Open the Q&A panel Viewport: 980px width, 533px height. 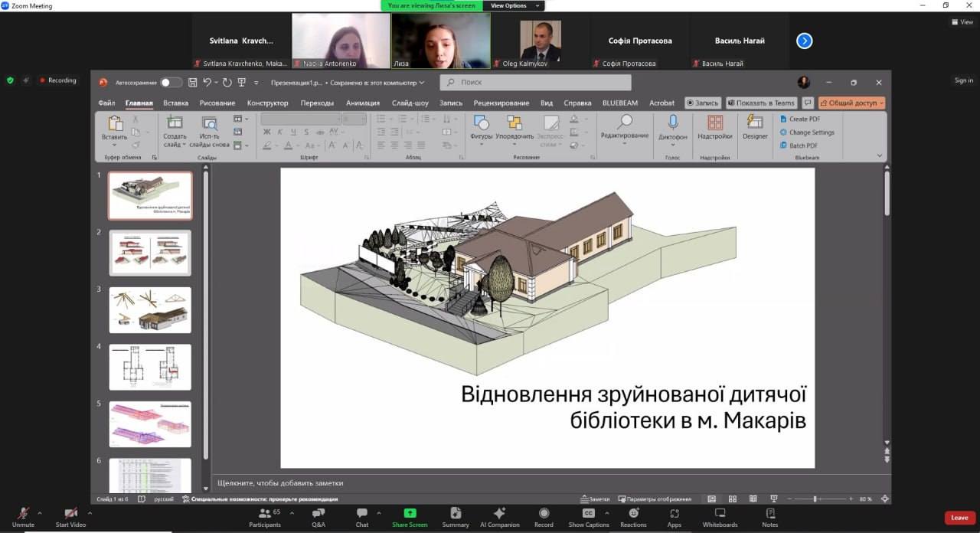point(318,517)
